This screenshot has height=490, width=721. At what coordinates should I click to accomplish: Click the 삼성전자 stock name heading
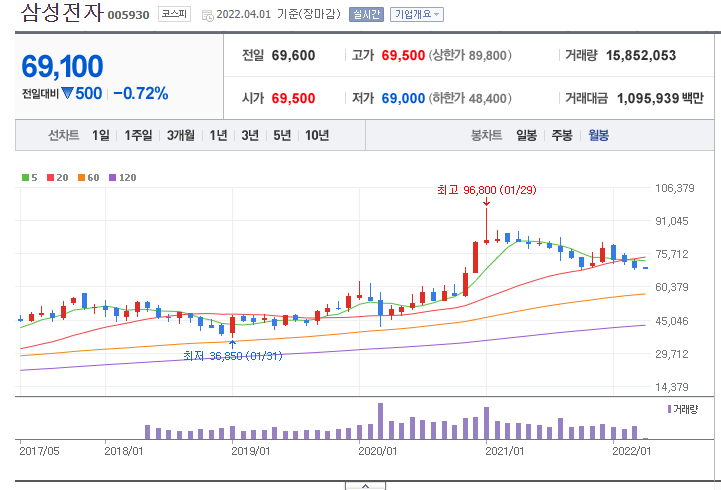(x=63, y=12)
